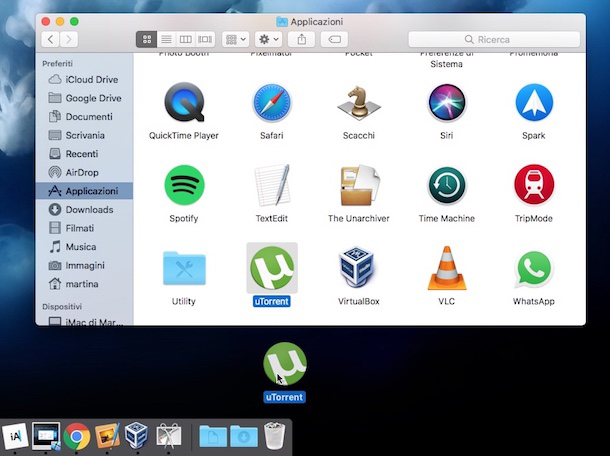Open Downloads in the sidebar
The height and width of the screenshot is (456, 610).
(84, 210)
